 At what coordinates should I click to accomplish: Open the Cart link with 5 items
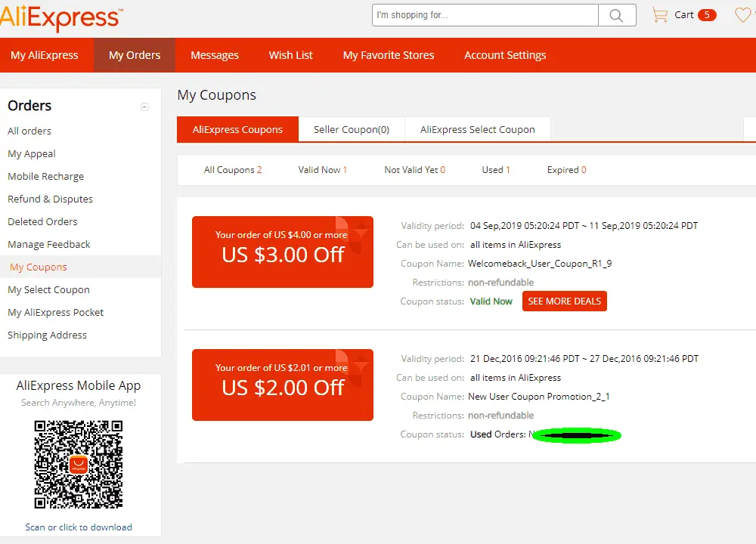[x=695, y=15]
